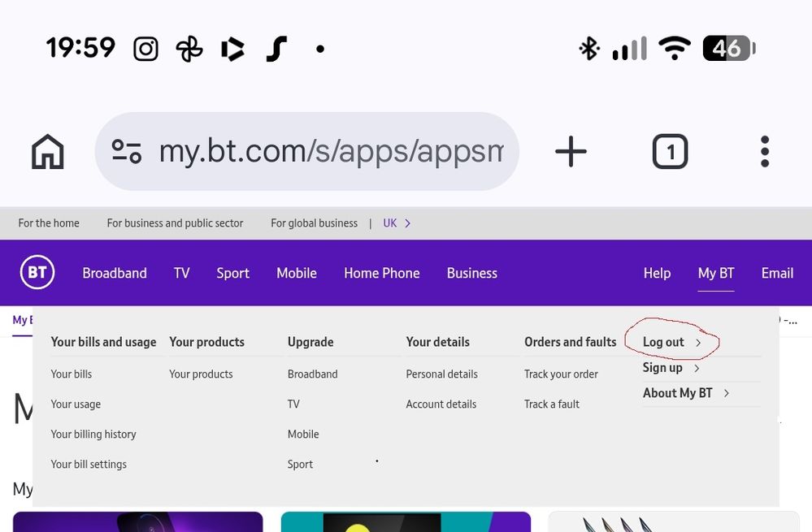This screenshot has width=812, height=532.
Task: Tap the play-shaped notification icon in status bar
Action: tap(232, 50)
